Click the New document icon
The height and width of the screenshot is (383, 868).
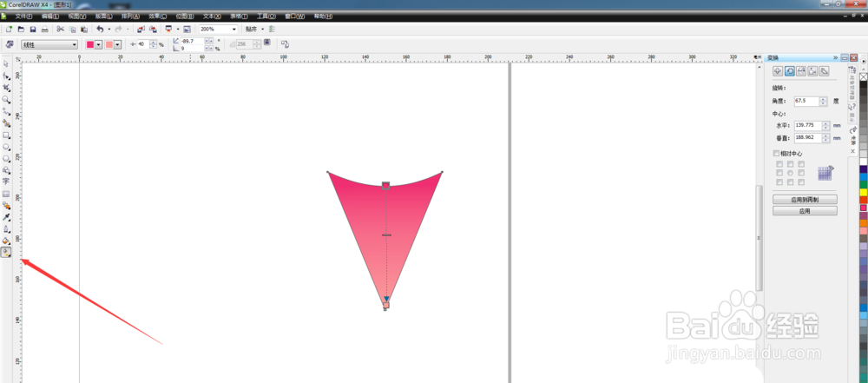point(9,29)
